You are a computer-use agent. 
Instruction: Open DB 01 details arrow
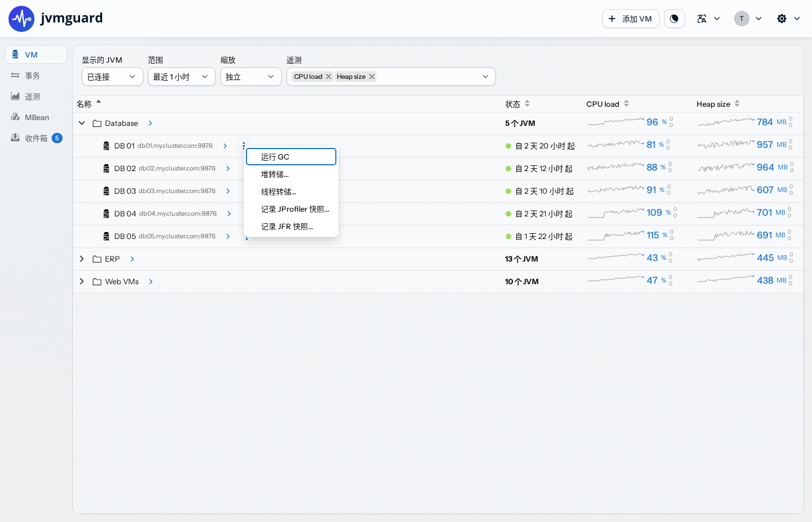[225, 146]
